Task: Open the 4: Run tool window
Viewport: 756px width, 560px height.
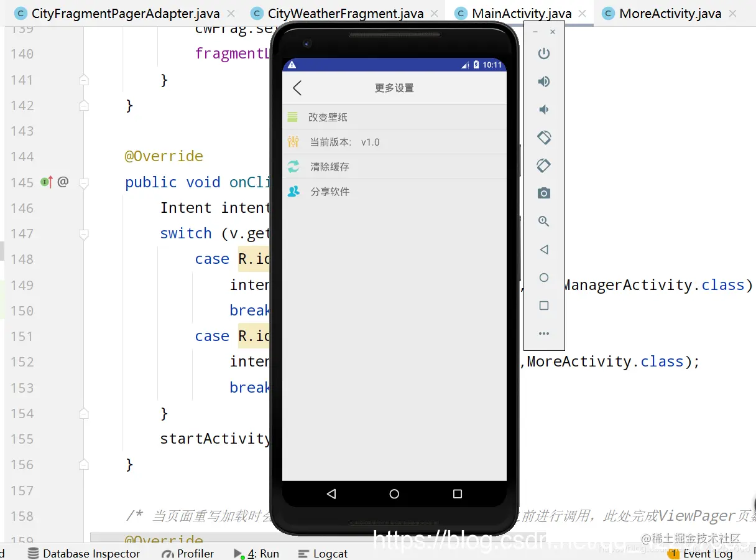Action: pyautogui.click(x=256, y=553)
